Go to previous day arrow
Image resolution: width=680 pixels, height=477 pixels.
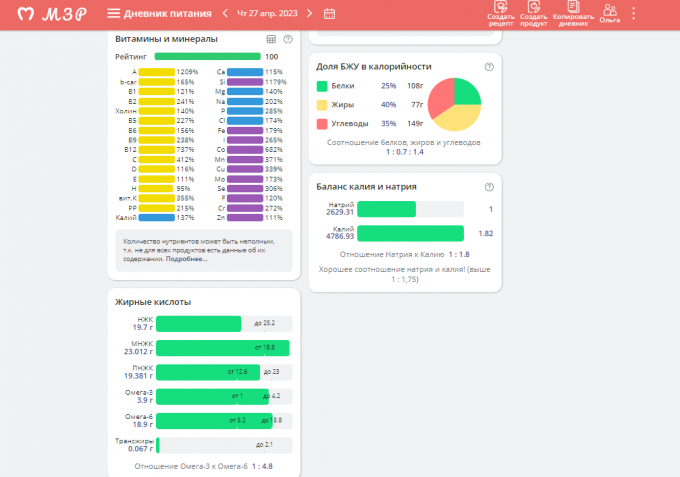pyautogui.click(x=225, y=14)
